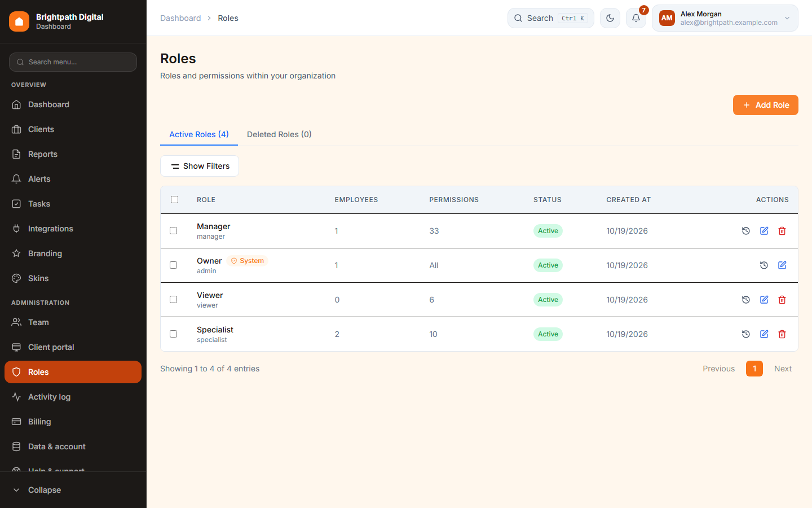Image resolution: width=812 pixels, height=508 pixels.
Task: Delete the Specialist role
Action: coord(782,334)
